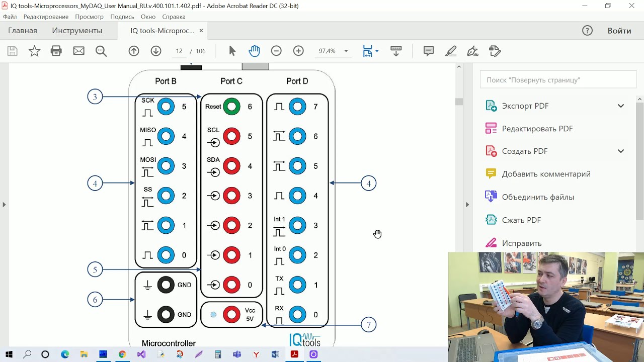Open the Просмотр menu
This screenshot has width=644, height=362.
pos(89,17)
